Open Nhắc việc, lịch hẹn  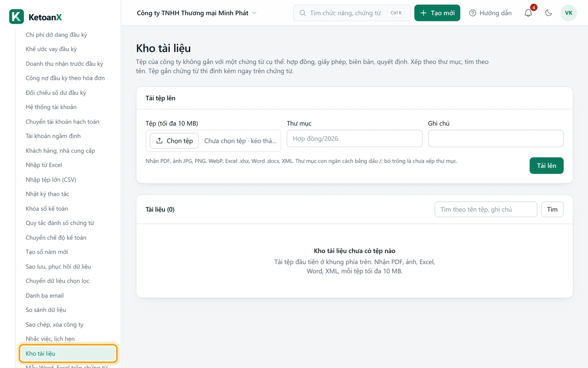coord(50,339)
